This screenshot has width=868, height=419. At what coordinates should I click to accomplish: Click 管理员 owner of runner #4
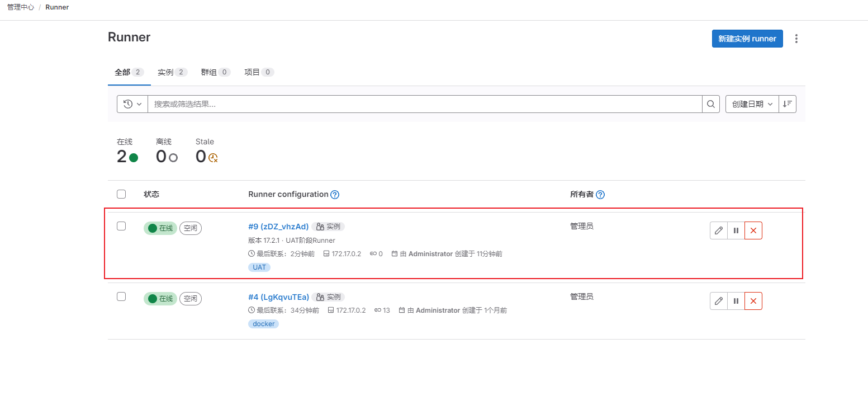(582, 296)
